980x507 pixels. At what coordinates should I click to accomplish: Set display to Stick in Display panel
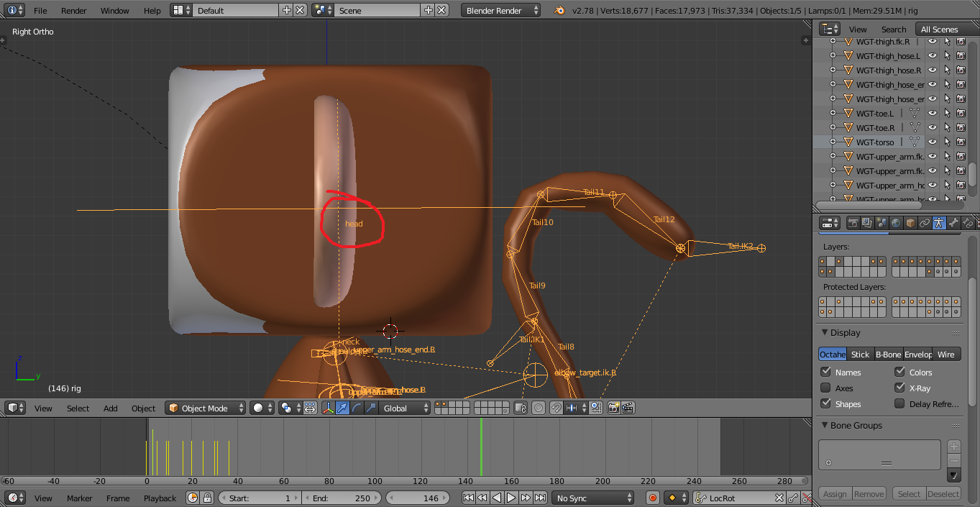point(860,354)
